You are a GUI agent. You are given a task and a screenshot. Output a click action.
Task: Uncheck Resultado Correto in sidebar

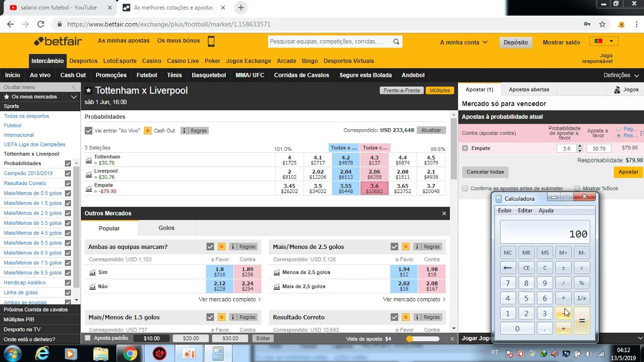[68, 183]
